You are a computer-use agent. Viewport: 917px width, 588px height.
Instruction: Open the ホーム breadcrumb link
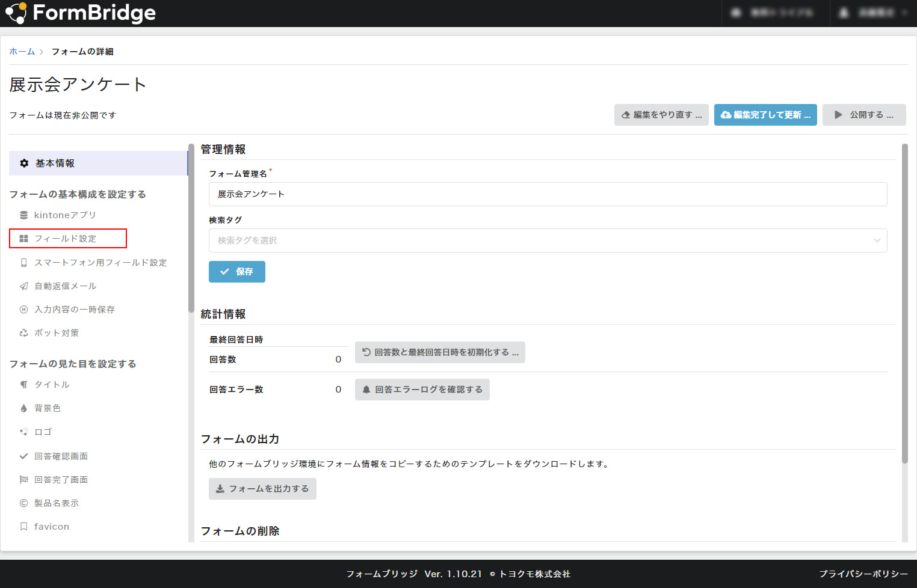[x=22, y=52]
